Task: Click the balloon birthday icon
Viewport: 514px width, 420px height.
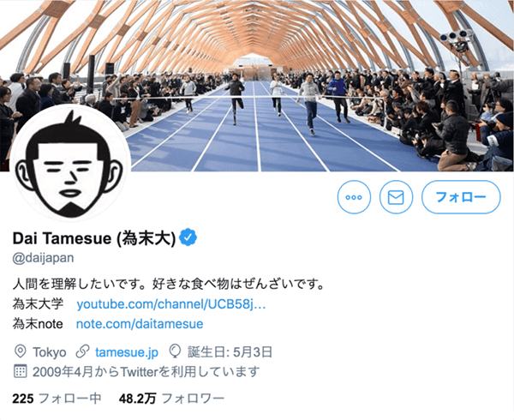Action: click(x=175, y=351)
